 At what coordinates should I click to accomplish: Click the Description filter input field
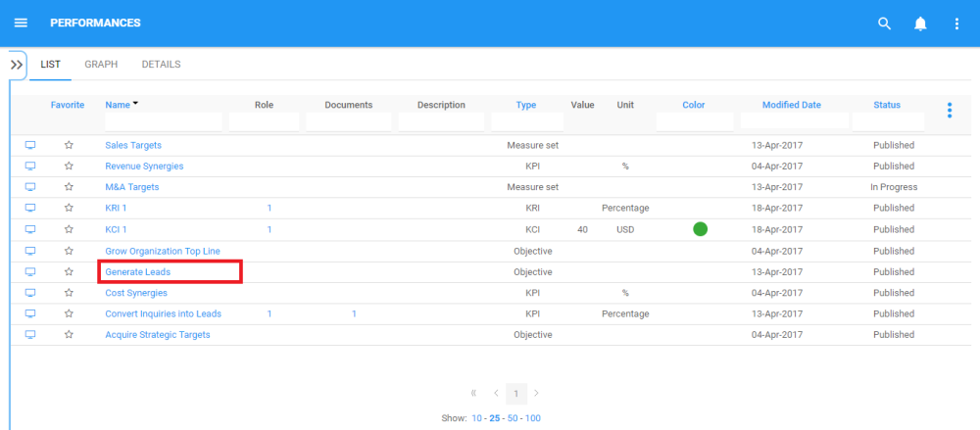tap(441, 121)
